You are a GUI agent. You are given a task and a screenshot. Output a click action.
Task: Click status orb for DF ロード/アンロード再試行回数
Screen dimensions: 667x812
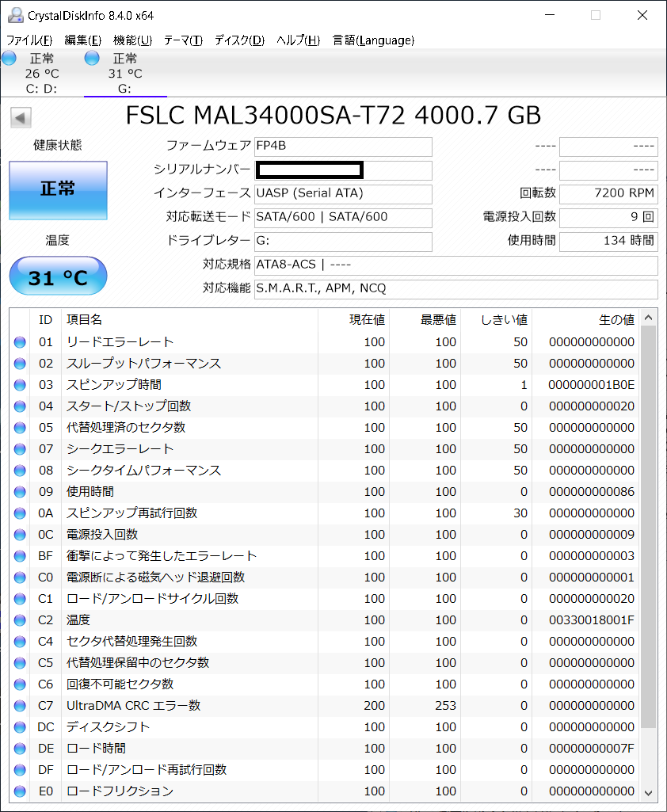20,770
